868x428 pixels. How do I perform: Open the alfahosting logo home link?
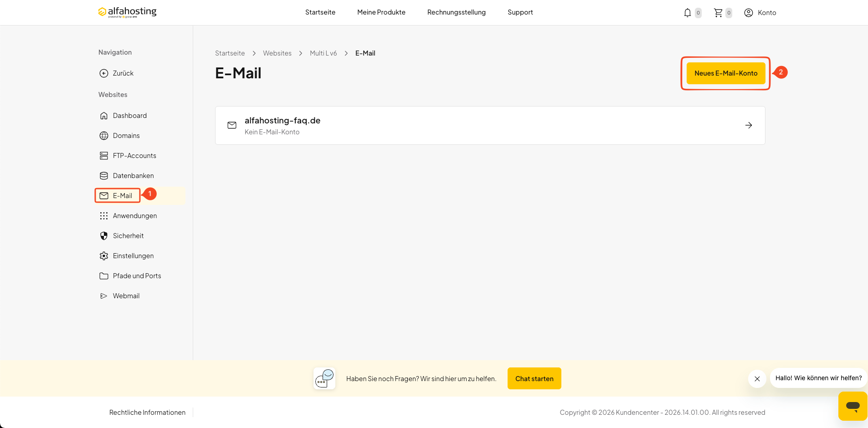[127, 12]
